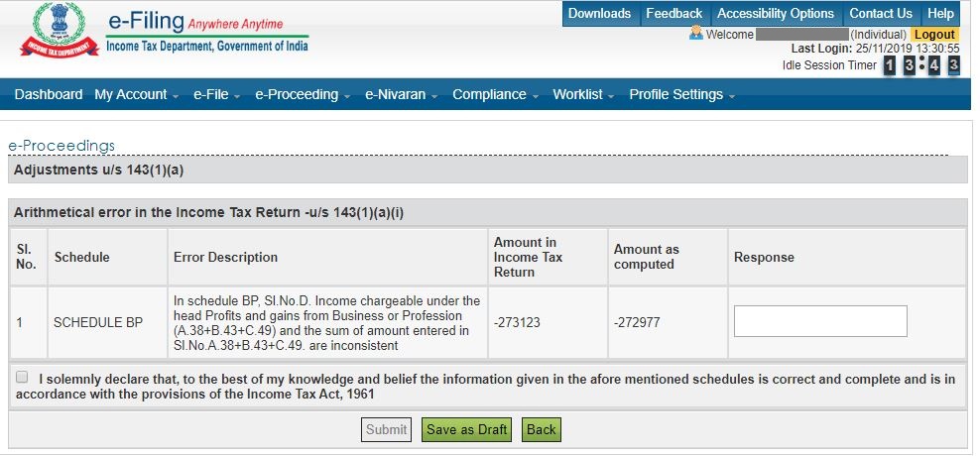Click the Arithmetical error section heading

pyautogui.click(x=208, y=213)
